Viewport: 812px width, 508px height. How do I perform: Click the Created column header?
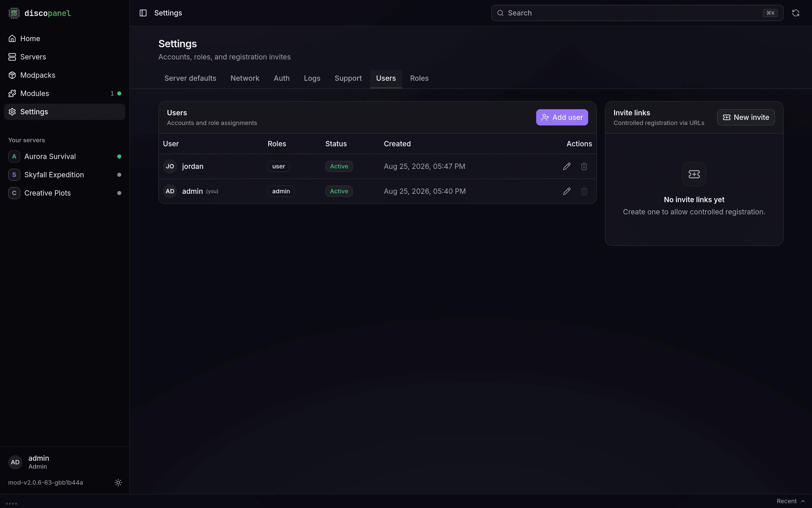point(397,144)
